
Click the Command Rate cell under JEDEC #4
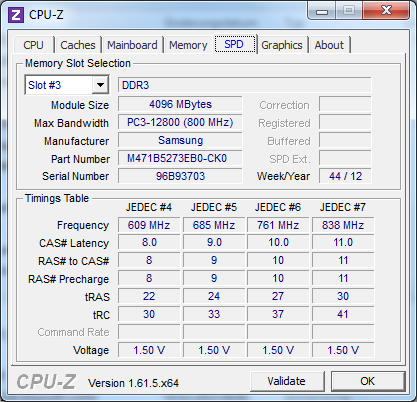[x=149, y=332]
